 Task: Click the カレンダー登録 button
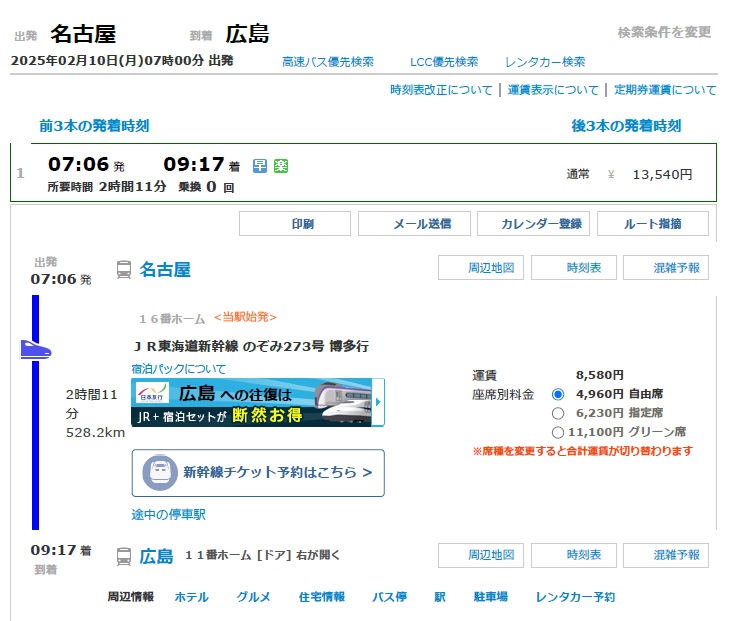coord(534,224)
